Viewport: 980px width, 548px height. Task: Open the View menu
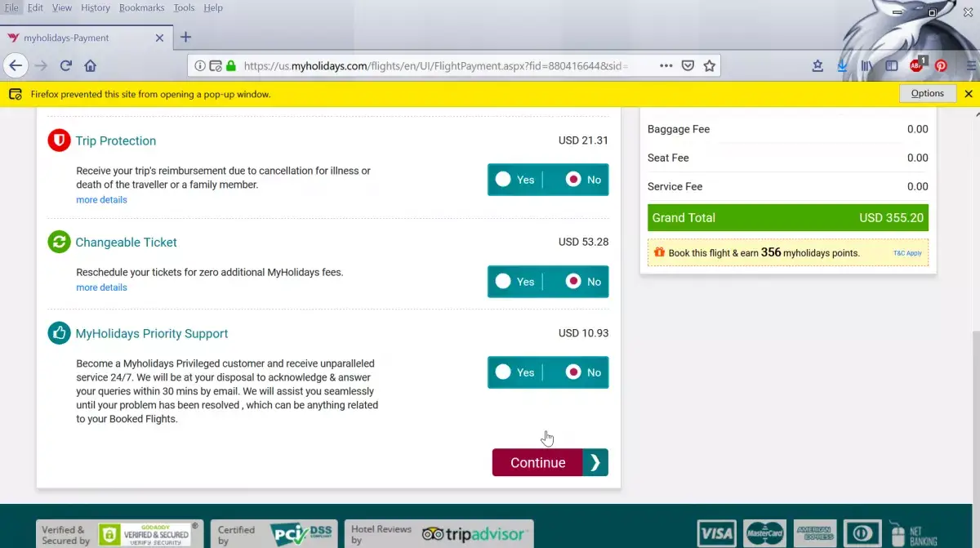62,8
